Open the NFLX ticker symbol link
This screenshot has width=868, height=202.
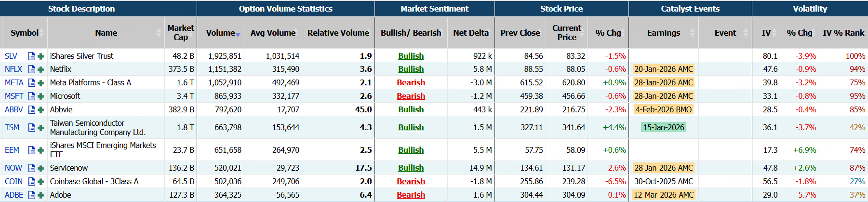(13, 69)
